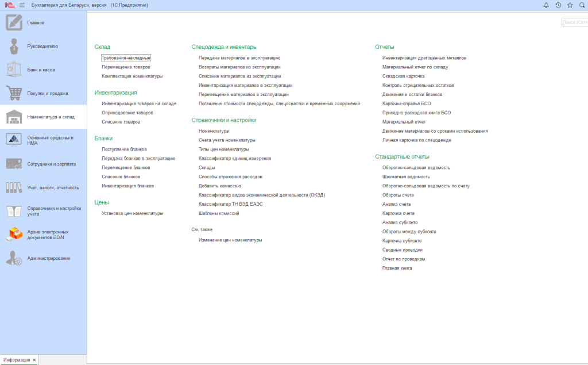Open Установка цен номенклатуры link

tap(132, 213)
